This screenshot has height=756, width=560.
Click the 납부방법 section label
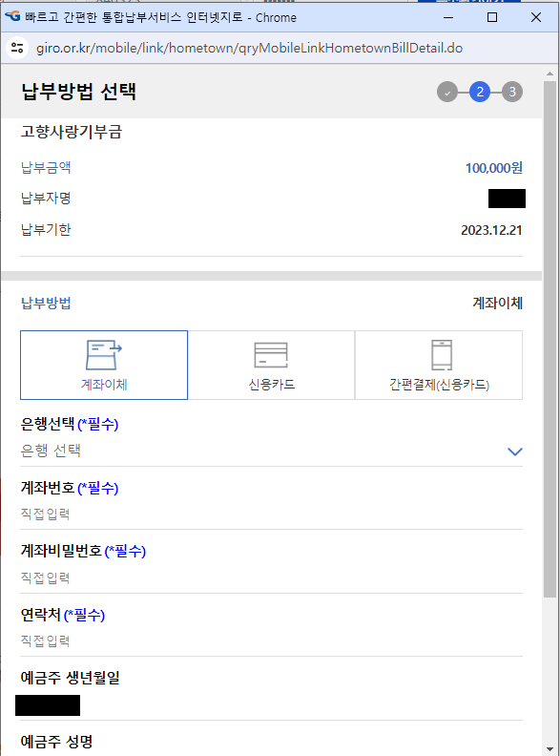46,303
